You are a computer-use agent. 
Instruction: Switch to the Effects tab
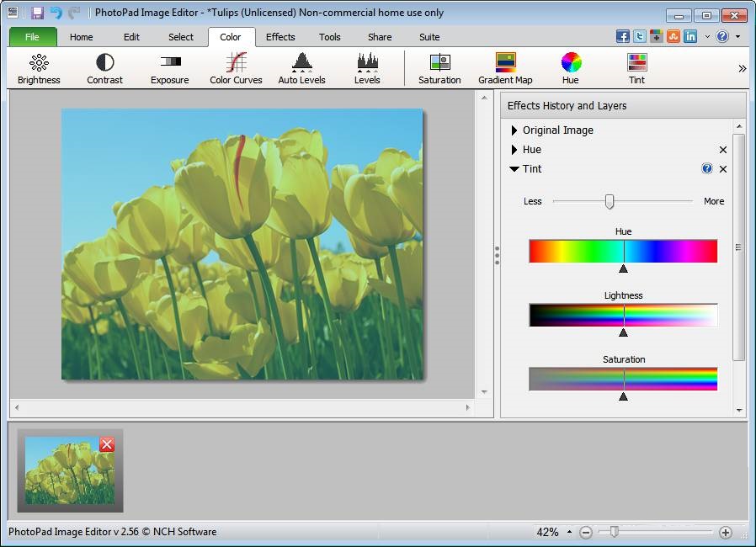280,37
